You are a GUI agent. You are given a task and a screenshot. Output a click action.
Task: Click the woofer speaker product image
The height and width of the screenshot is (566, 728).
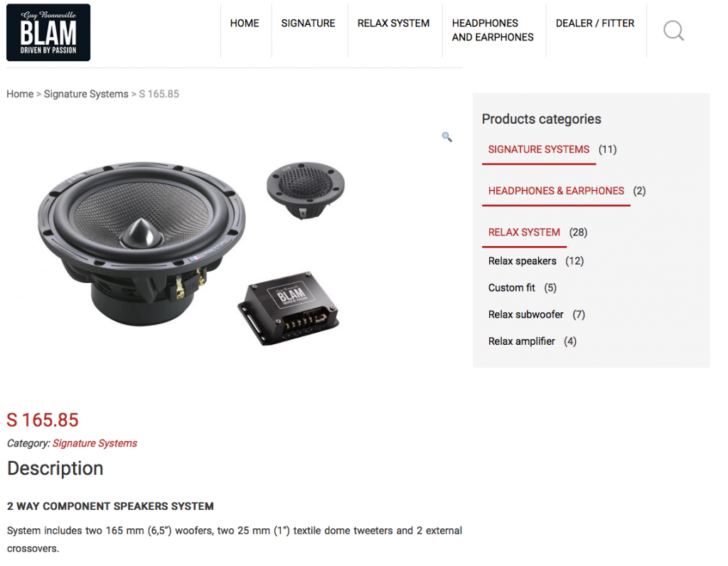point(141,244)
